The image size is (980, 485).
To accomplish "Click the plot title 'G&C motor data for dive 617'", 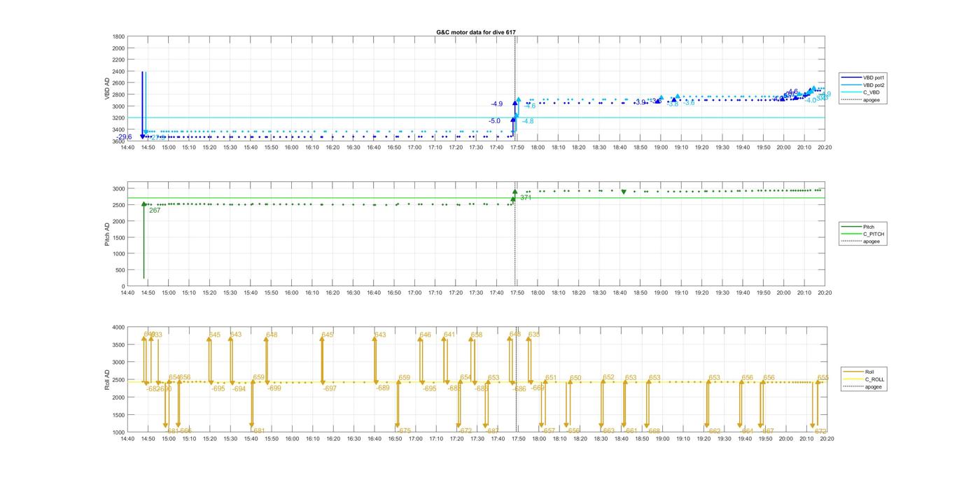I will click(476, 32).
